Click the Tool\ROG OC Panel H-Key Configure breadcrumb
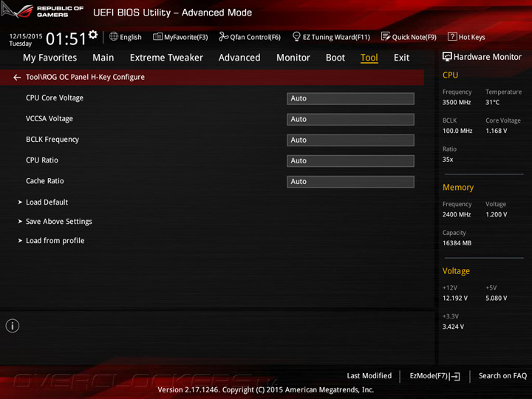532x399 pixels. point(85,78)
